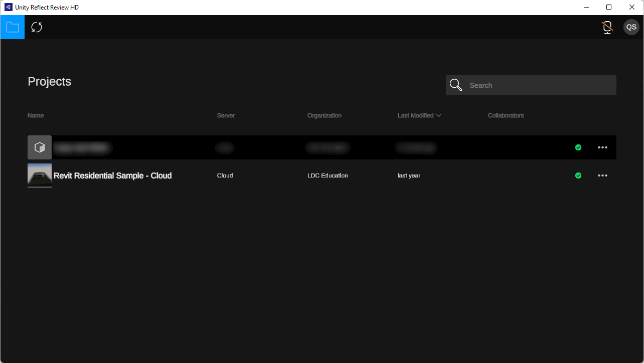Open the QS user profile avatar

(631, 27)
